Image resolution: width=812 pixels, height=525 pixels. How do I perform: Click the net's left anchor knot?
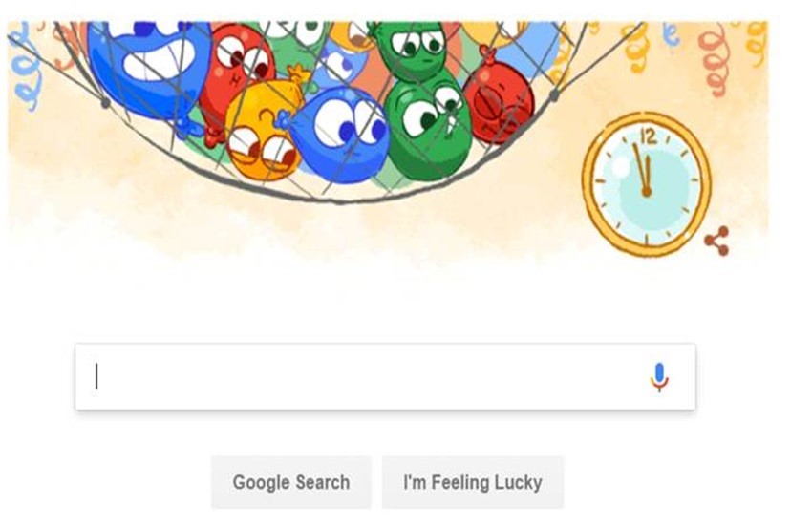105,102
